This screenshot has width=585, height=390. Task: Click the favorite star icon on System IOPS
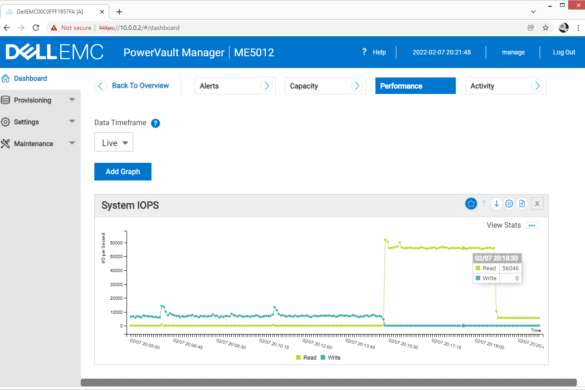pyautogui.click(x=471, y=204)
